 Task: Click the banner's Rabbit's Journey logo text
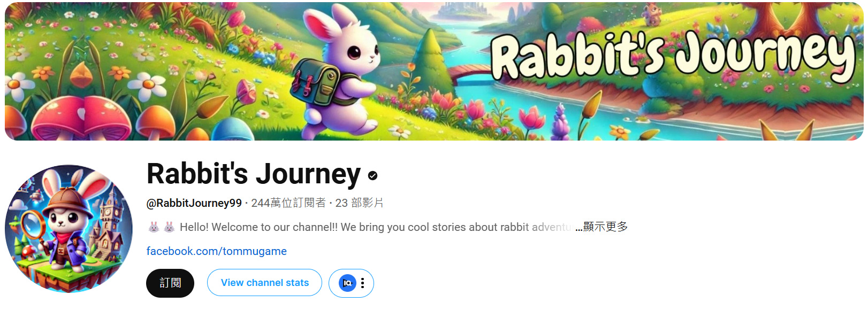673,56
